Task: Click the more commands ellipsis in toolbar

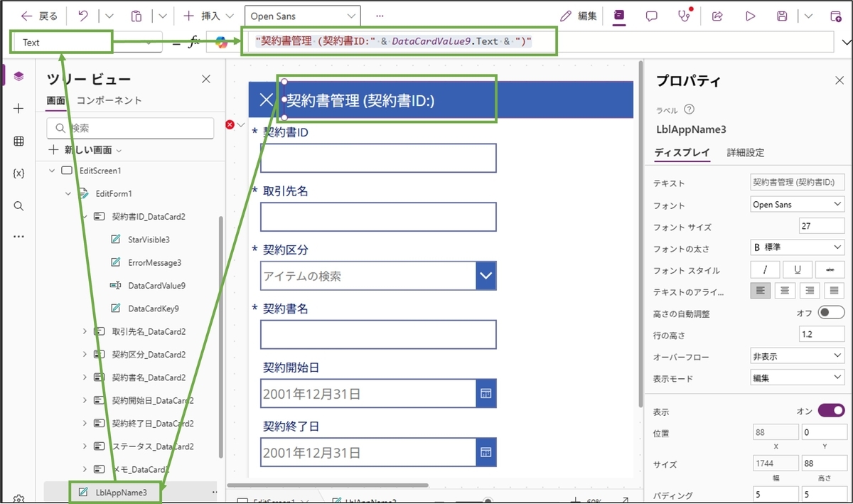Action: 380,16
